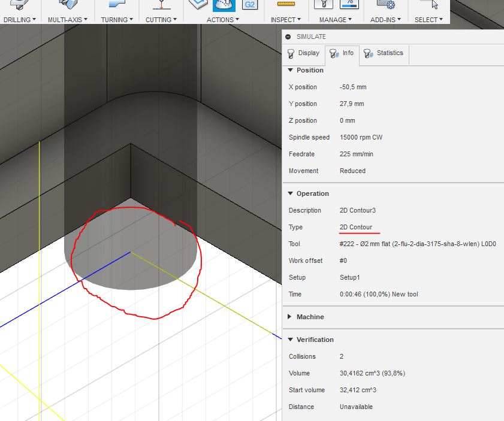Click the X position value -50,5 mm
Image resolution: width=504 pixels, height=421 pixels.
tap(353, 87)
